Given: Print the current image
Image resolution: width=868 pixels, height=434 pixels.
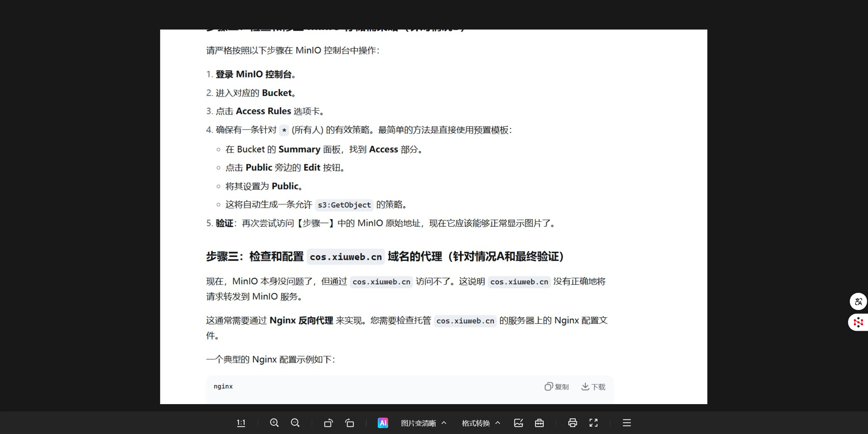Looking at the screenshot, I should pyautogui.click(x=573, y=423).
